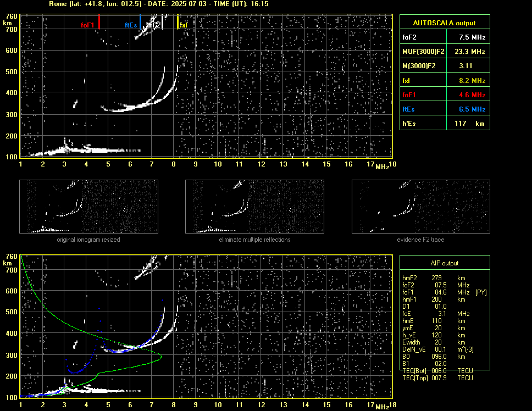This screenshot has height=411, width=532.
Task: Select the hmF1 200 km row
Action: [x=433, y=299]
